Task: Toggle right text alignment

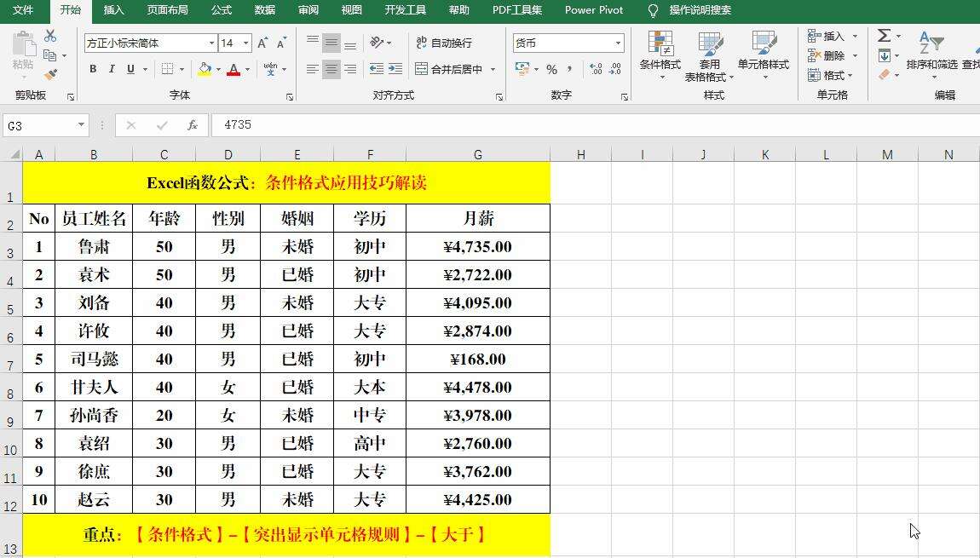Action: pos(350,69)
